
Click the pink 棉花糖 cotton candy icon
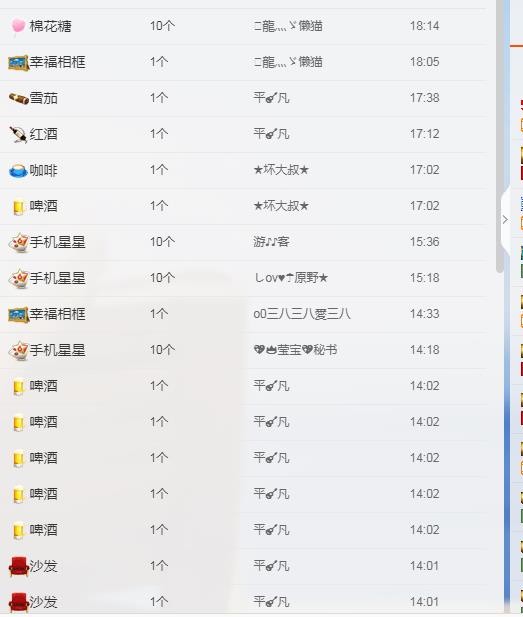click(x=18, y=26)
